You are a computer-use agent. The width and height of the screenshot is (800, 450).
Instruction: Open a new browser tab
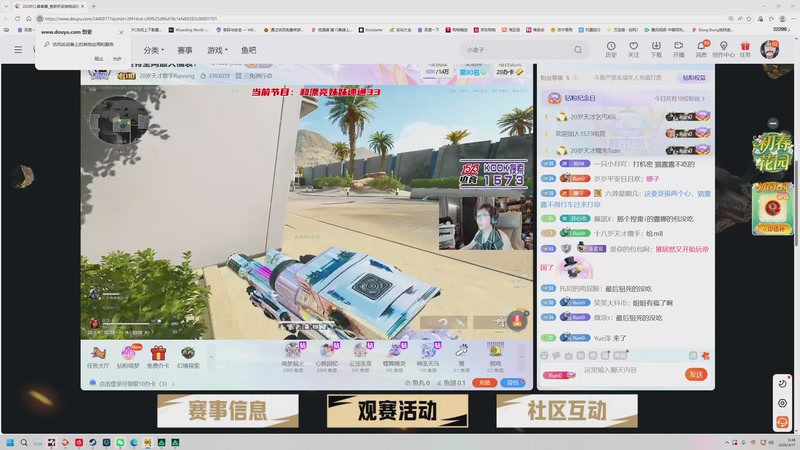tap(93, 6)
